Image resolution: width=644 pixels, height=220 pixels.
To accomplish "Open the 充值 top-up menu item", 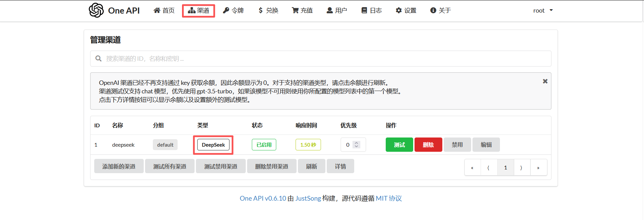I will click(x=302, y=11).
